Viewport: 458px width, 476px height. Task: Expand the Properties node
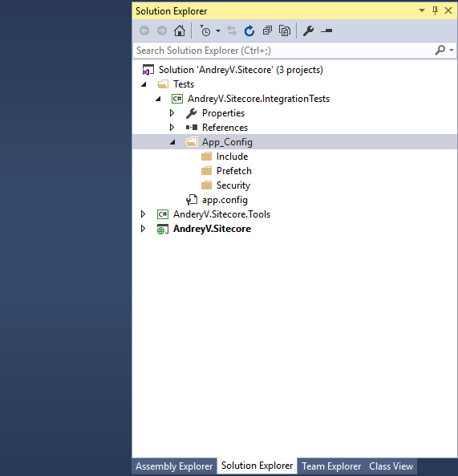(172, 113)
